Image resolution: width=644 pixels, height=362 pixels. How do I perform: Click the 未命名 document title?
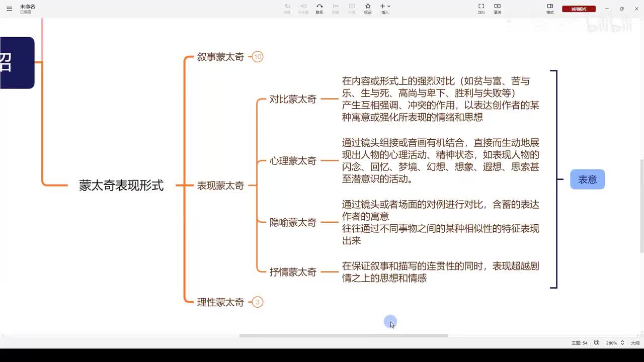click(x=28, y=7)
